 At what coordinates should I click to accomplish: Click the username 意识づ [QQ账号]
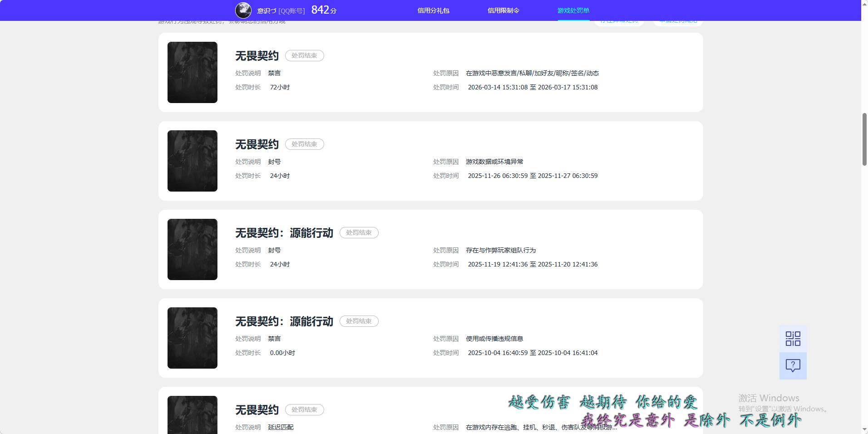281,10
